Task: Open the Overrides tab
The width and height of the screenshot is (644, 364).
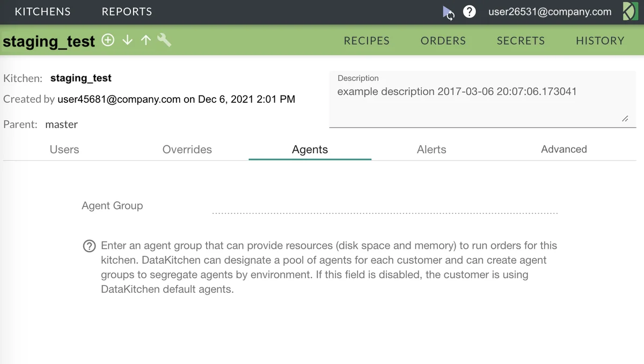Action: [x=187, y=150]
